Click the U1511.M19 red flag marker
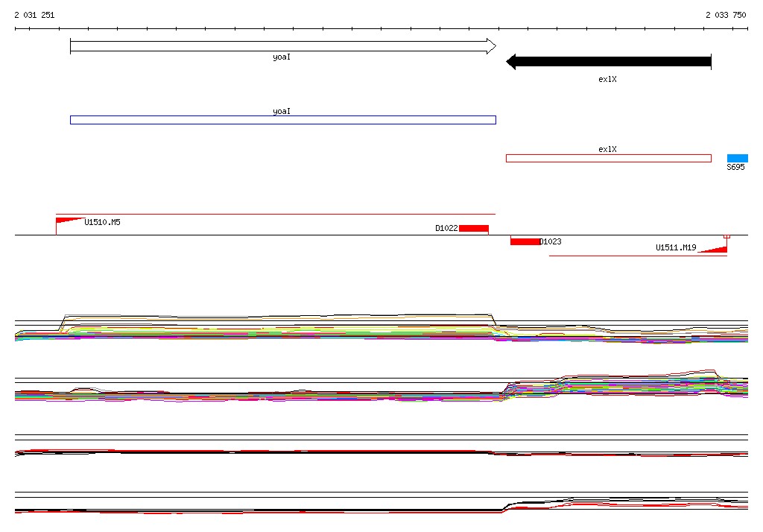Viewport: 763px width, 532px height. coord(713,250)
